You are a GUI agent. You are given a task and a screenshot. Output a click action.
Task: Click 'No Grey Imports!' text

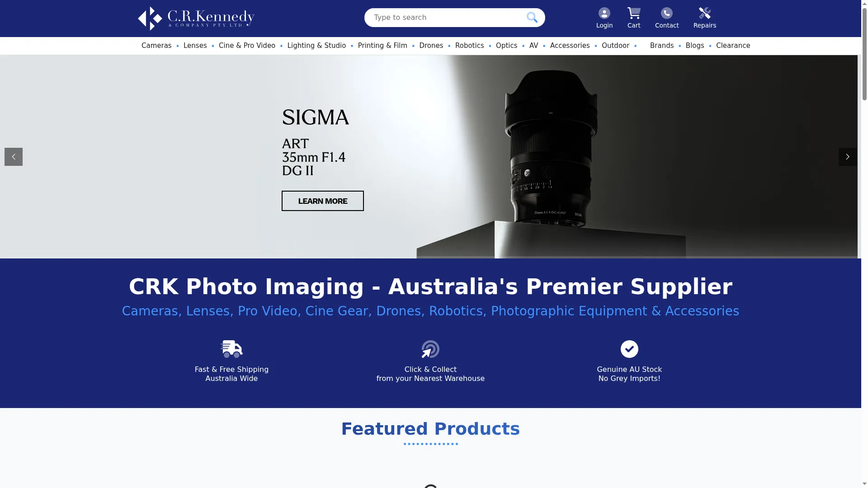pyautogui.click(x=629, y=379)
